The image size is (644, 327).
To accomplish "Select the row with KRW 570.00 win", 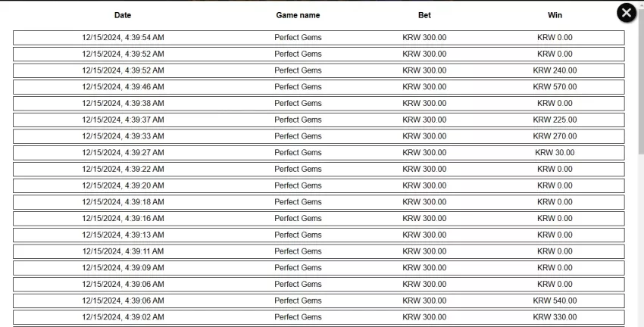I will point(319,87).
